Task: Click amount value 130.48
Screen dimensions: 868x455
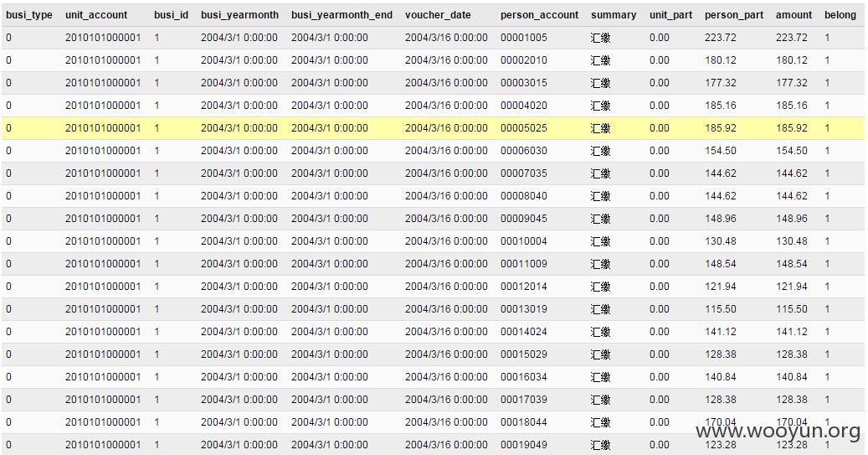Action: (792, 241)
